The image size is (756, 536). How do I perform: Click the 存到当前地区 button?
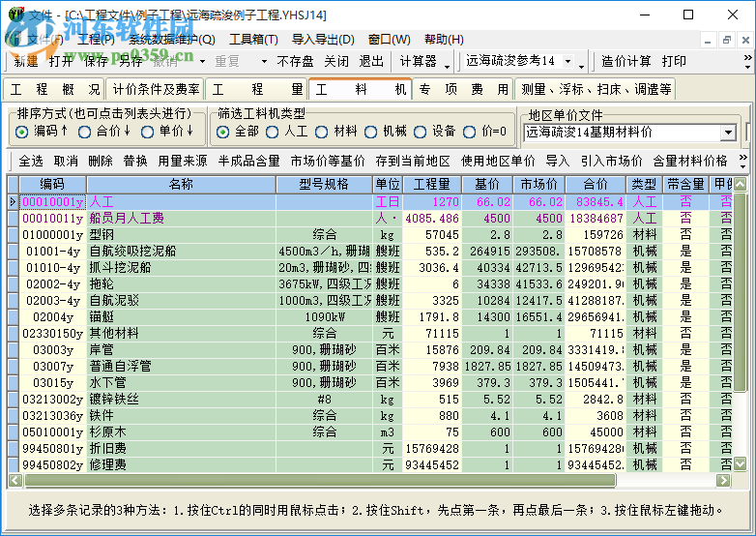point(413,161)
